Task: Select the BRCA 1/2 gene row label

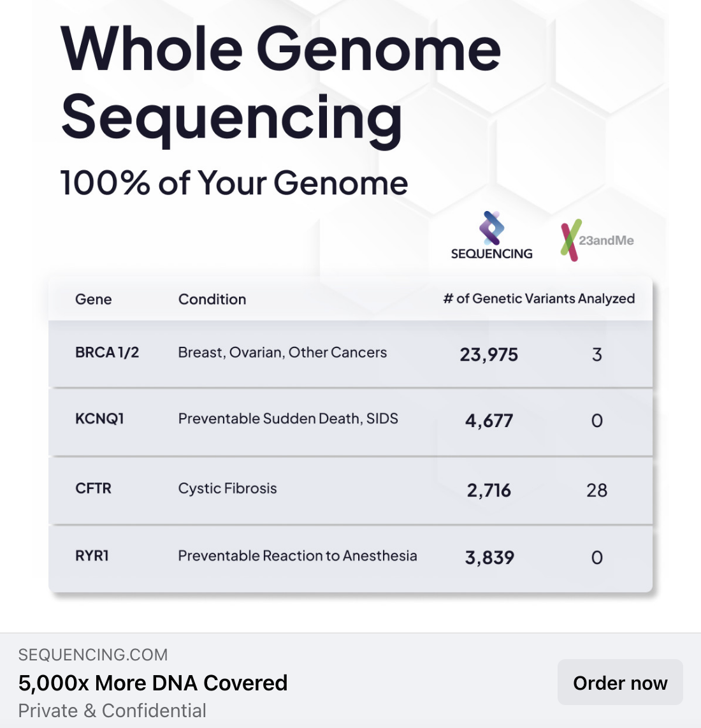Action: [107, 353]
